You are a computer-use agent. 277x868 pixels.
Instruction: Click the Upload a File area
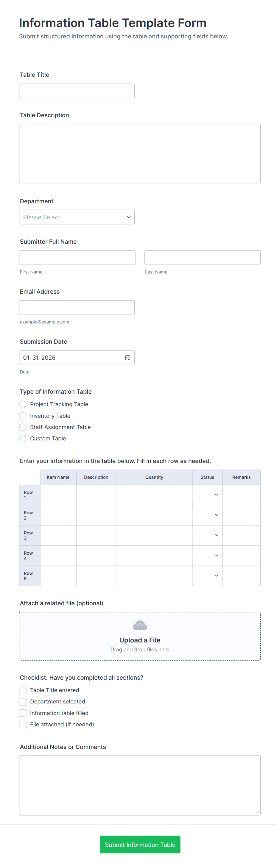click(x=140, y=640)
